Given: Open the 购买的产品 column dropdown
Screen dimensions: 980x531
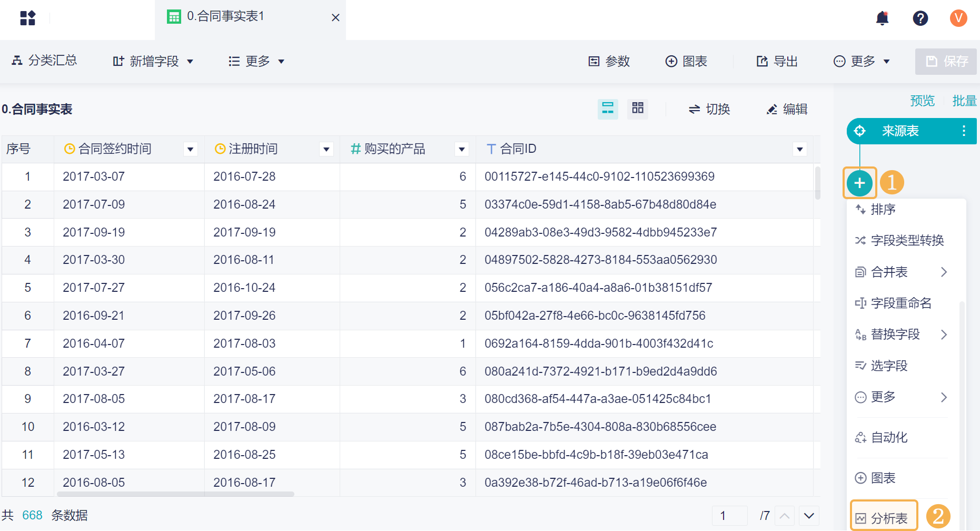Looking at the screenshot, I should [462, 150].
